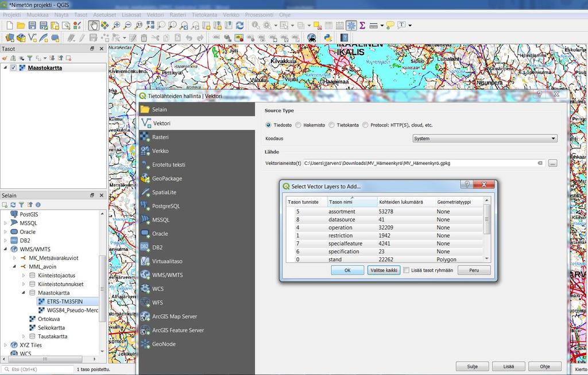Open the Koodaus System dropdown
588x375 pixels.
tap(485, 138)
